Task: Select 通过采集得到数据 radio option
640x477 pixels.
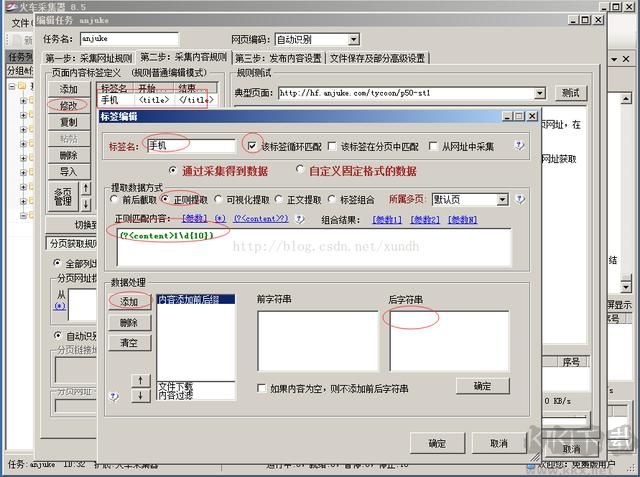Action: (174, 170)
